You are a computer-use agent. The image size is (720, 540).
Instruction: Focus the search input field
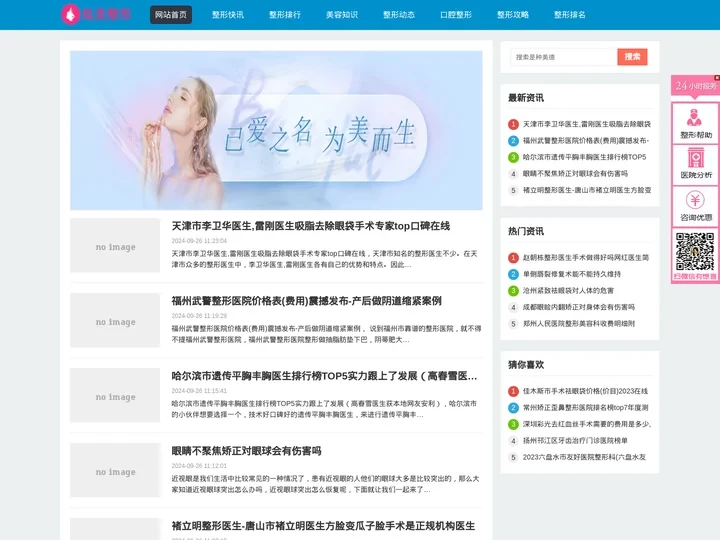tap(563, 57)
